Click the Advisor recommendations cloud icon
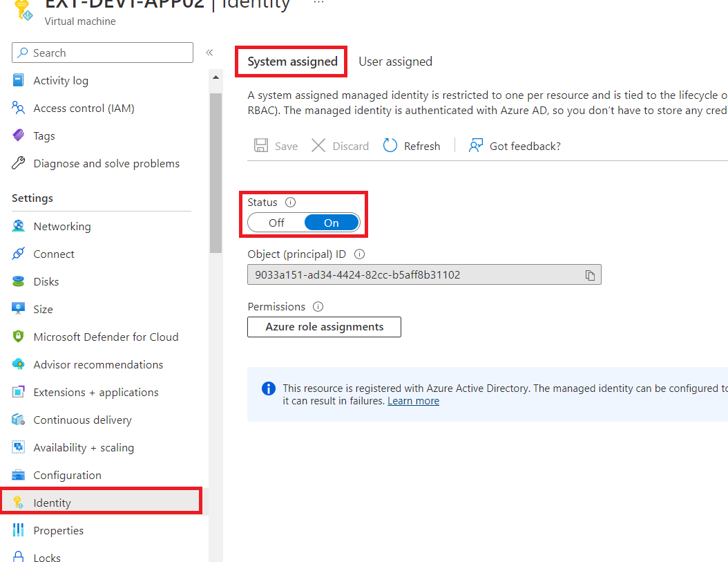Screen dimensions: 728x562 [x=18, y=364]
